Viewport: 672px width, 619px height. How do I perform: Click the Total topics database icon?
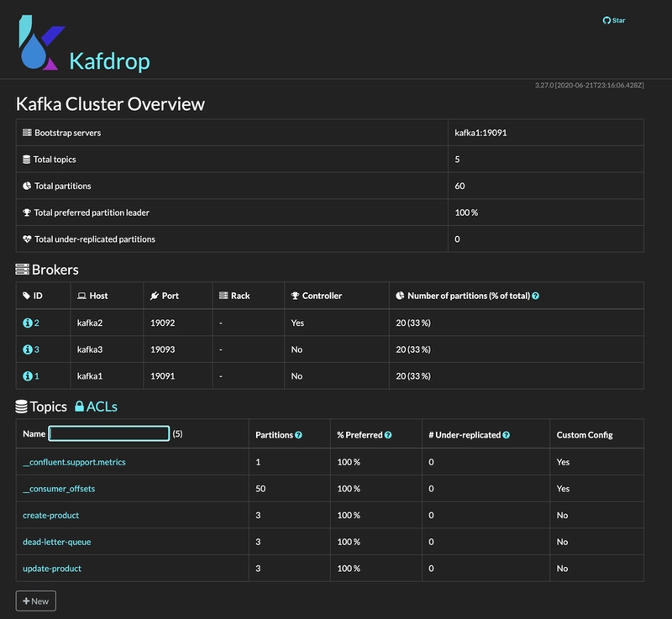(27, 160)
